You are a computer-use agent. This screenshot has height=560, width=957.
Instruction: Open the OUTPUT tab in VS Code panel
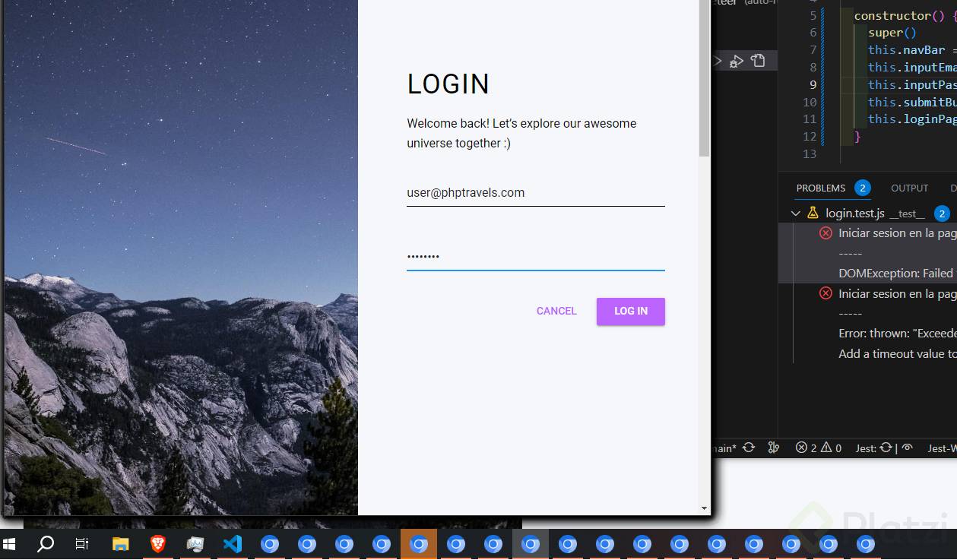[910, 188]
